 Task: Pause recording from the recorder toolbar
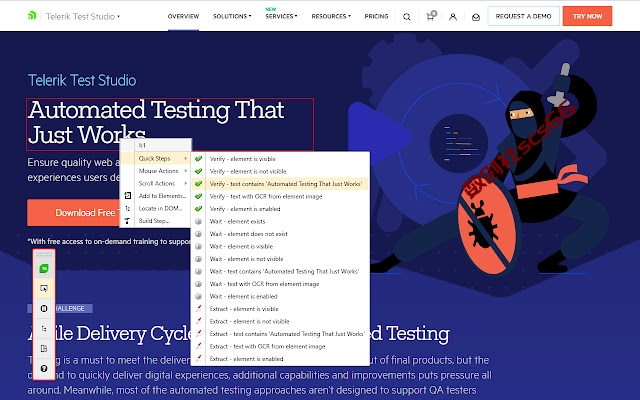[44, 309]
